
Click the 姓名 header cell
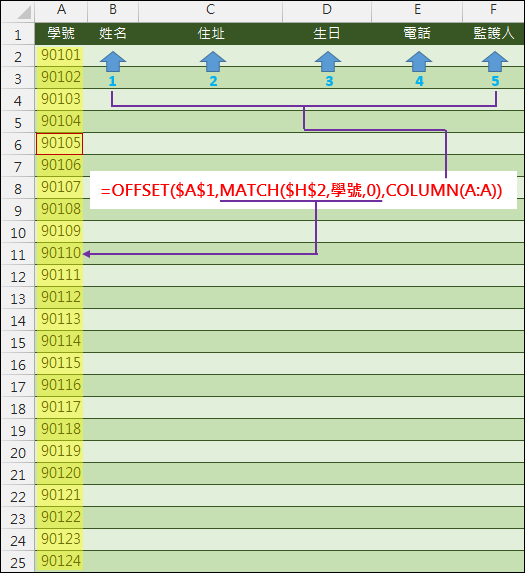113,34
